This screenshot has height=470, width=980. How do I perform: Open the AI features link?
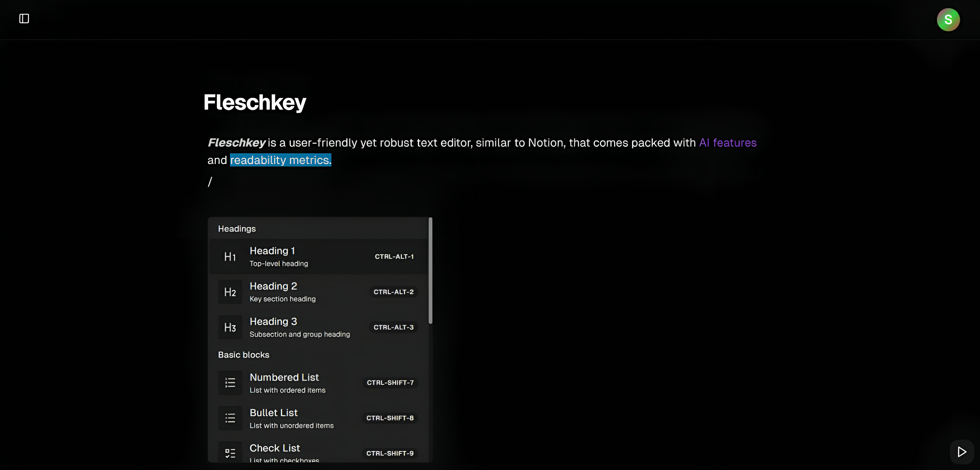coord(728,143)
